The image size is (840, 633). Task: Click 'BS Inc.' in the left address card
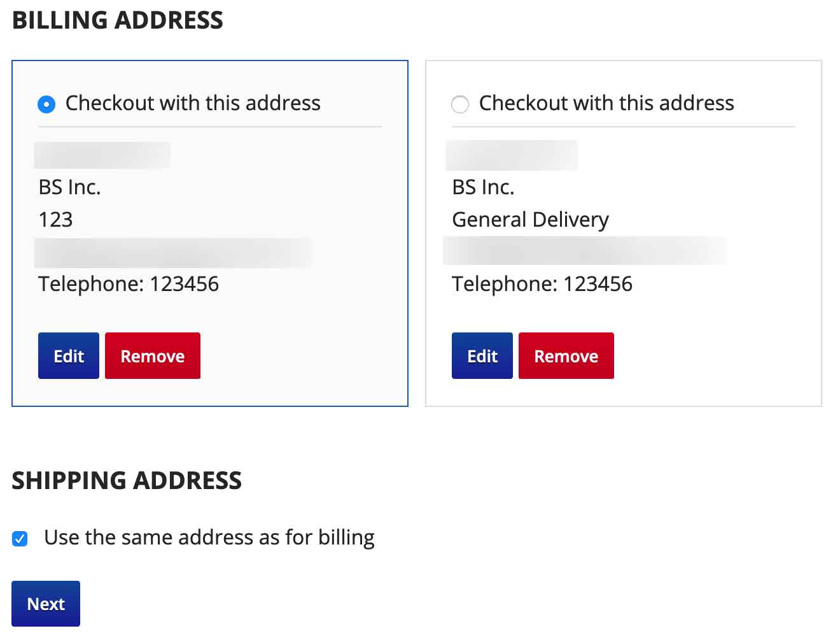point(70,187)
